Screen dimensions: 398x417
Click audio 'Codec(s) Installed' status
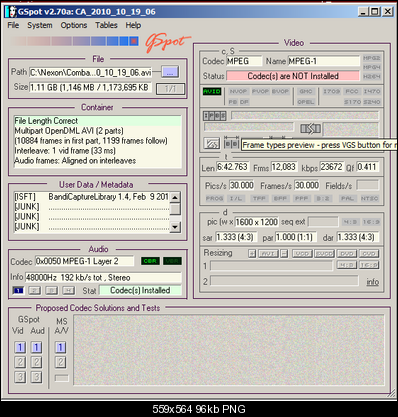coord(140,290)
